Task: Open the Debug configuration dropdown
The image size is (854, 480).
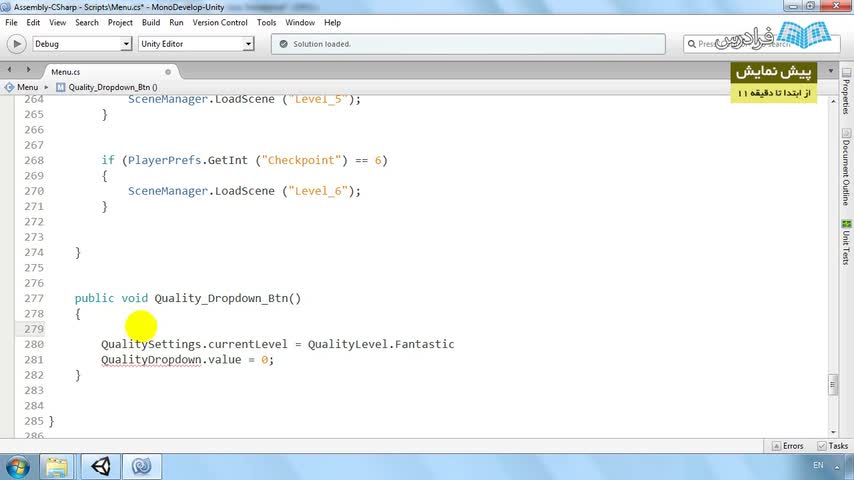Action: 82,44
